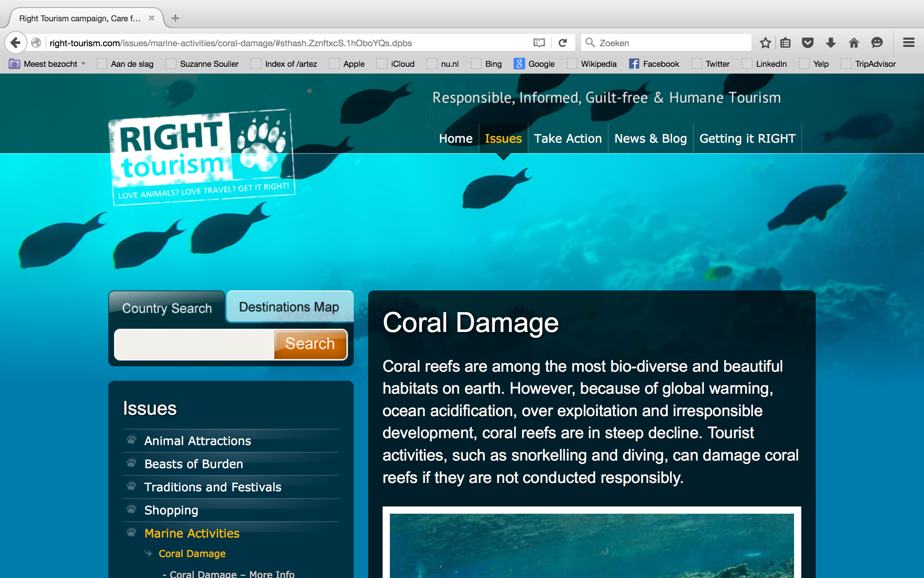Click the Responsible, Informed, Guilt-free tagline
This screenshot has width=924, height=578.
(x=607, y=98)
